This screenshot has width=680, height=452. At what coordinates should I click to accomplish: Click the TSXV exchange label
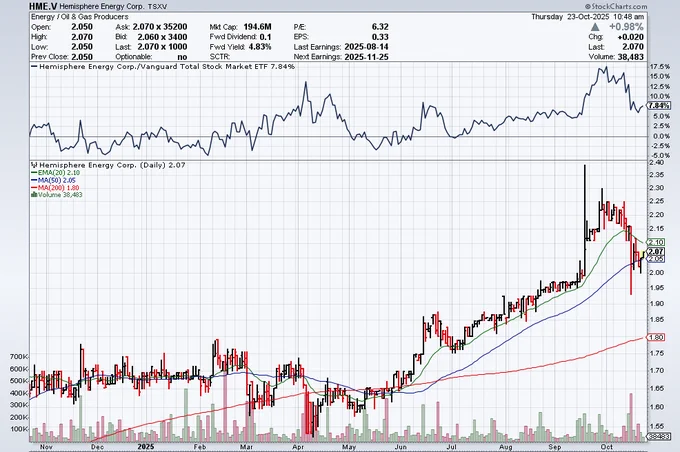157,7
